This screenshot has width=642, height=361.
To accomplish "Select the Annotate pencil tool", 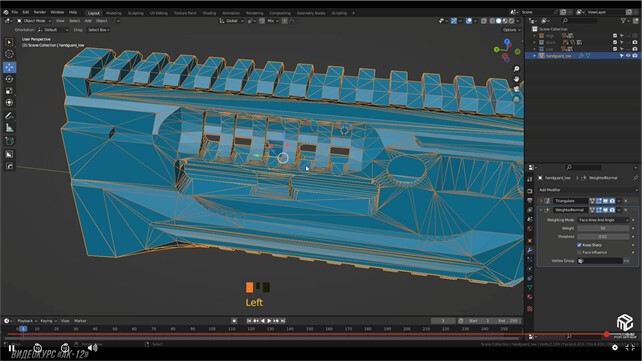I will tap(9, 116).
